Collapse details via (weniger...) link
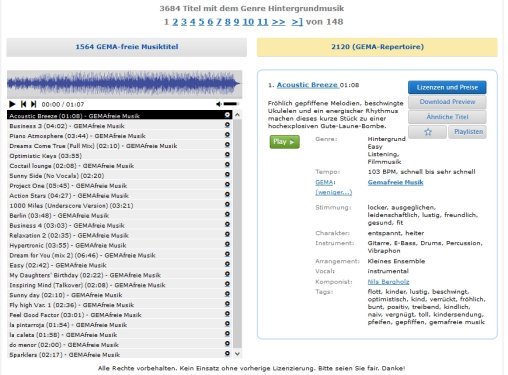508x375 pixels. point(333,192)
